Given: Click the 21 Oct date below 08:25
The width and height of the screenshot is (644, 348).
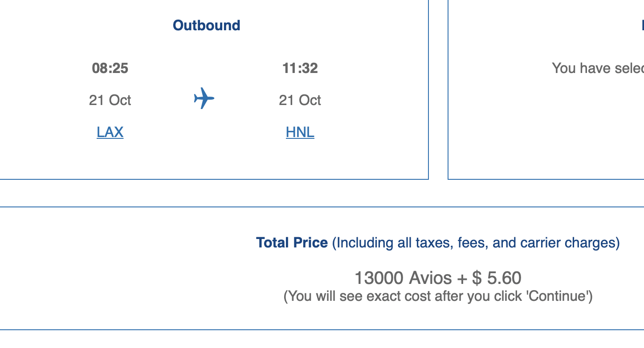Looking at the screenshot, I should click(x=110, y=100).
